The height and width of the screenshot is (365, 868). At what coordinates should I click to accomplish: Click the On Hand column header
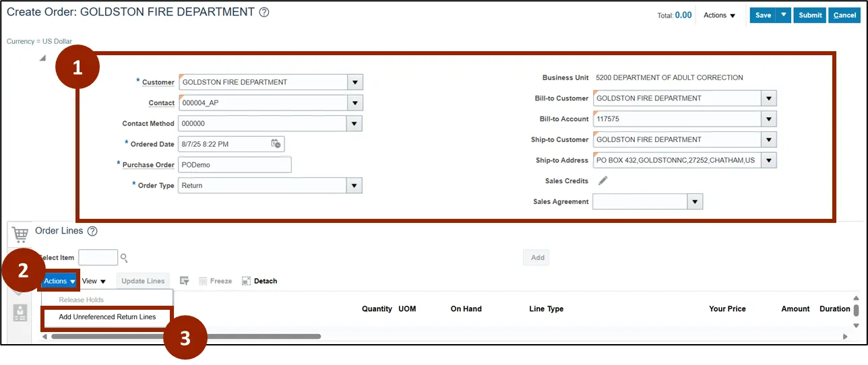(466, 309)
